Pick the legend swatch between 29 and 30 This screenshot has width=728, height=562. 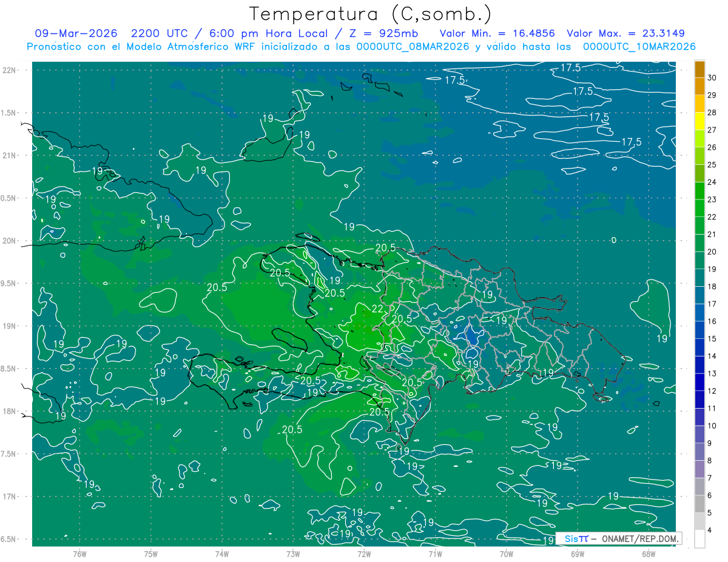coord(699,87)
